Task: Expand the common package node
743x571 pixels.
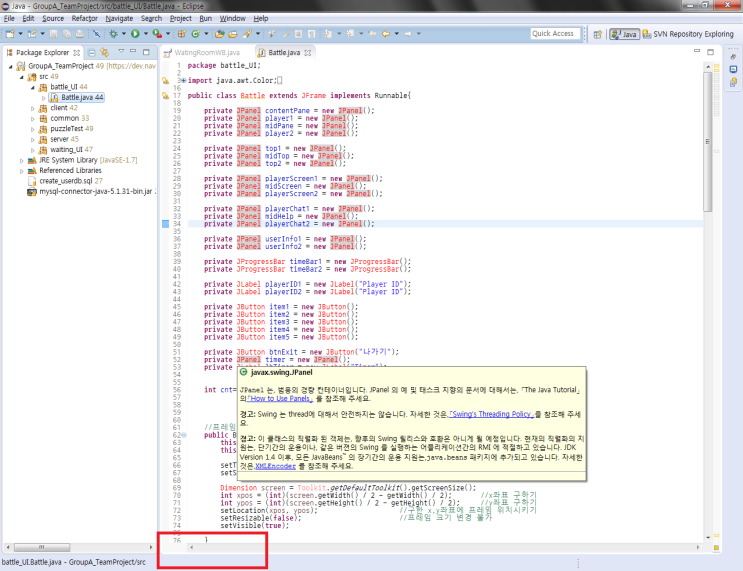Action: pyautogui.click(x=33, y=119)
